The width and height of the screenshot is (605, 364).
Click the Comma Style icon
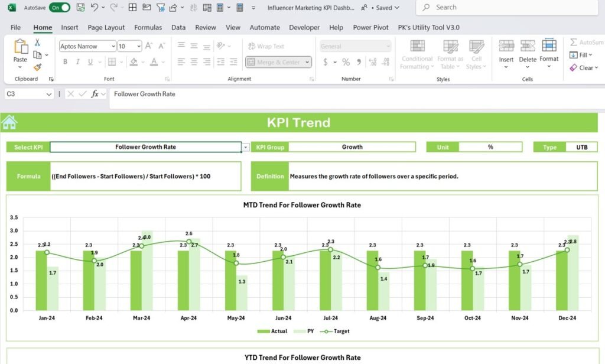[359, 61]
